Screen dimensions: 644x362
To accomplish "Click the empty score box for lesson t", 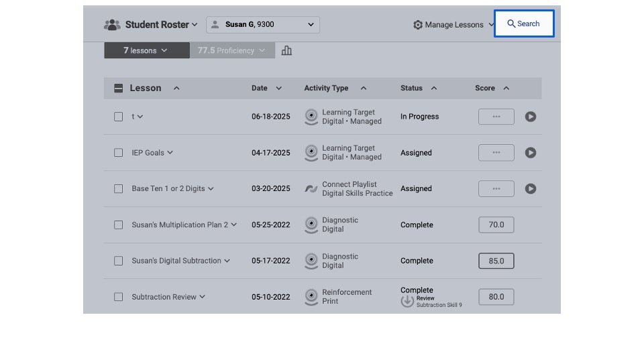I will (496, 117).
